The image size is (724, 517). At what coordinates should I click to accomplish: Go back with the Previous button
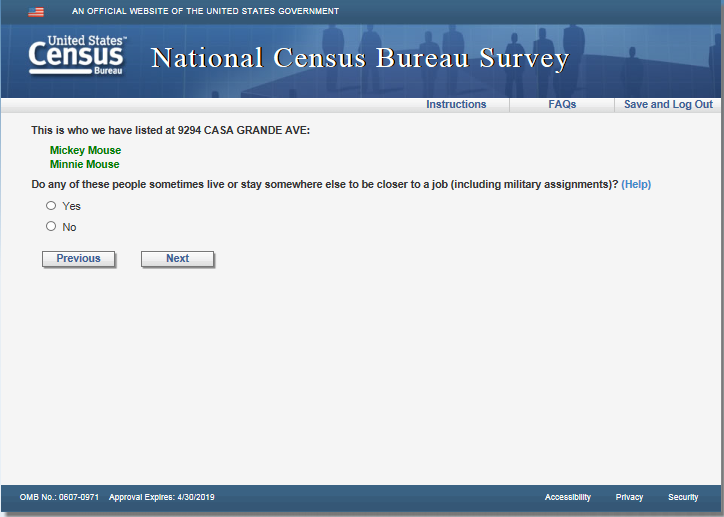pyautogui.click(x=78, y=259)
